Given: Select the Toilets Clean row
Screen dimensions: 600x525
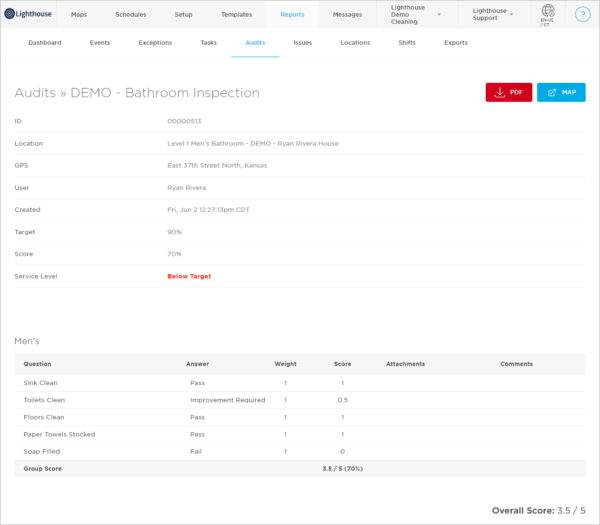Looking at the screenshot, I should point(300,400).
